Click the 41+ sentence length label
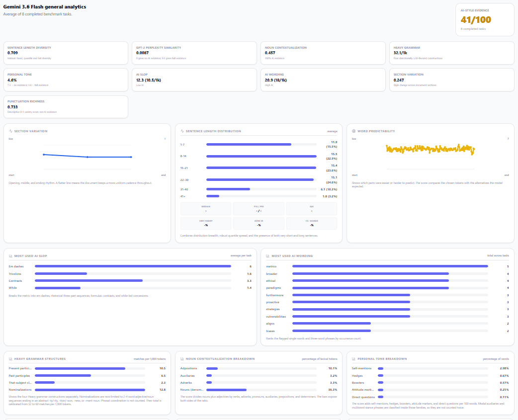518x420 pixels. click(x=182, y=196)
